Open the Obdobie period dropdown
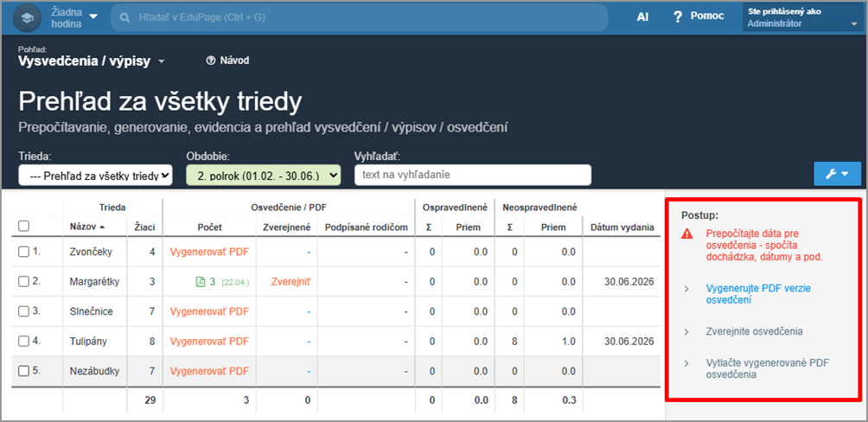868x422 pixels. point(263,176)
